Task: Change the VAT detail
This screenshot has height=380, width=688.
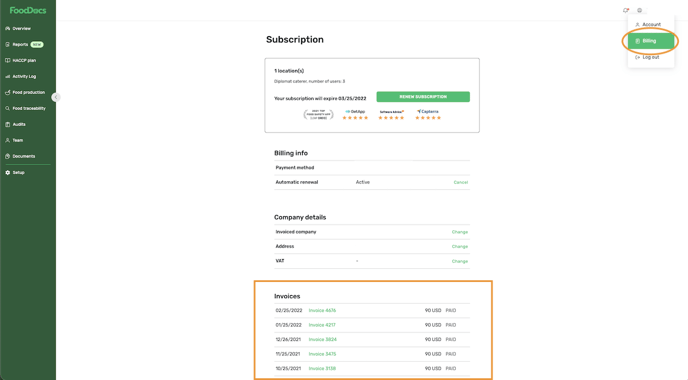Action: coord(460,261)
